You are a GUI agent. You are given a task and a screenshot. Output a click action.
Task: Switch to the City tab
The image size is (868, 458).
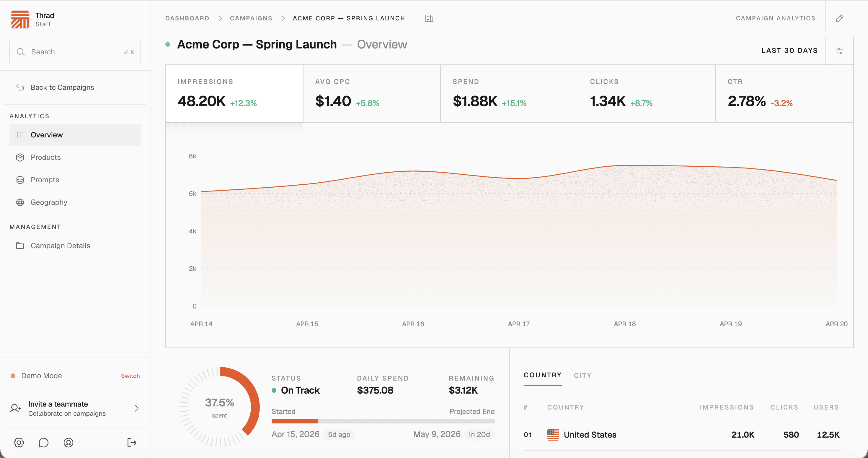tap(583, 375)
